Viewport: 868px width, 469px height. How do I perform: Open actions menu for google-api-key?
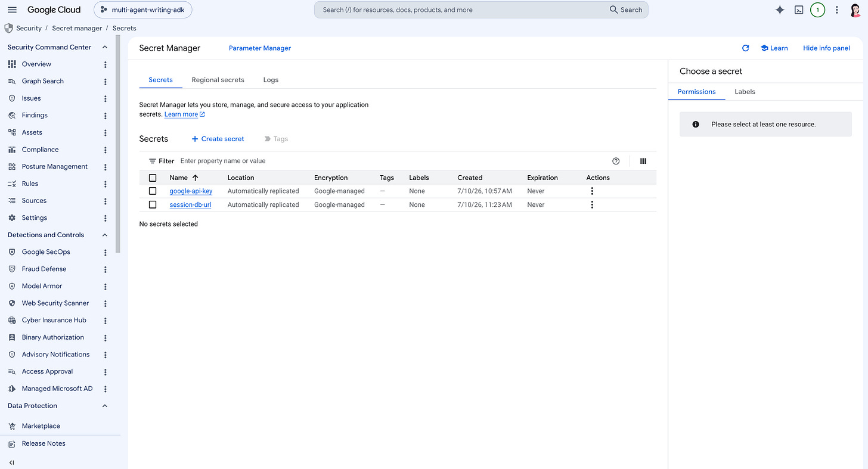(592, 191)
